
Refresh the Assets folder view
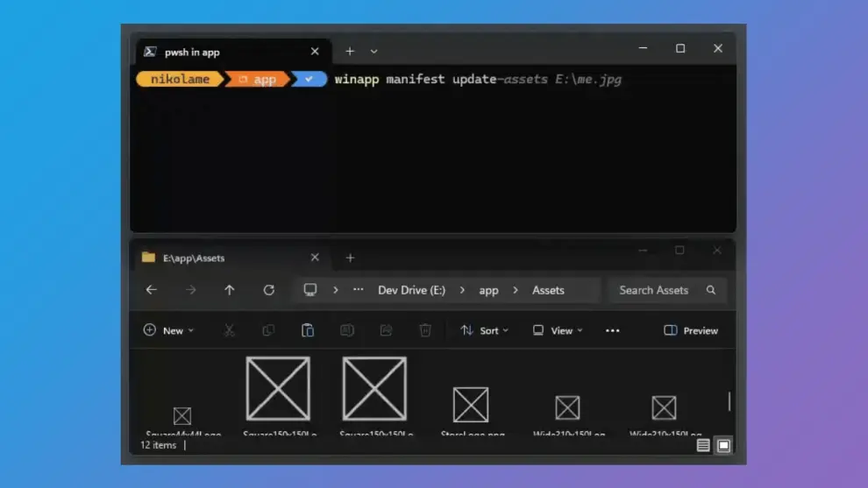(x=269, y=290)
